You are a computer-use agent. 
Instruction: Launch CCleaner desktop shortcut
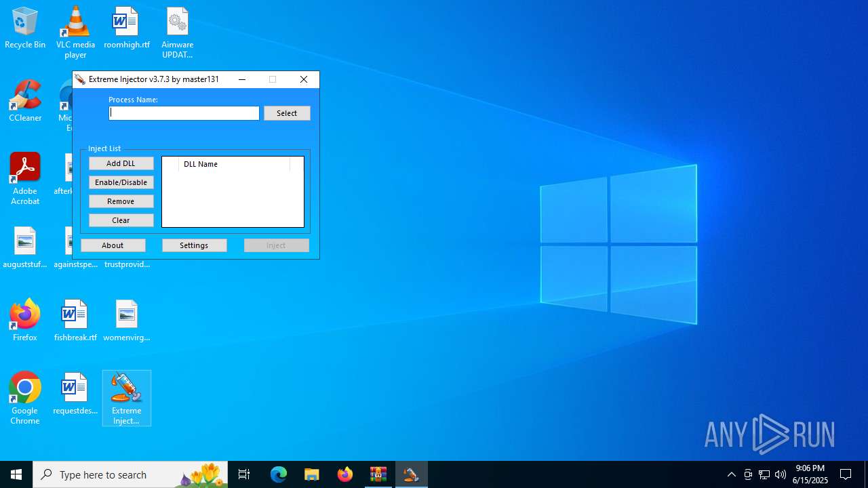[25, 102]
